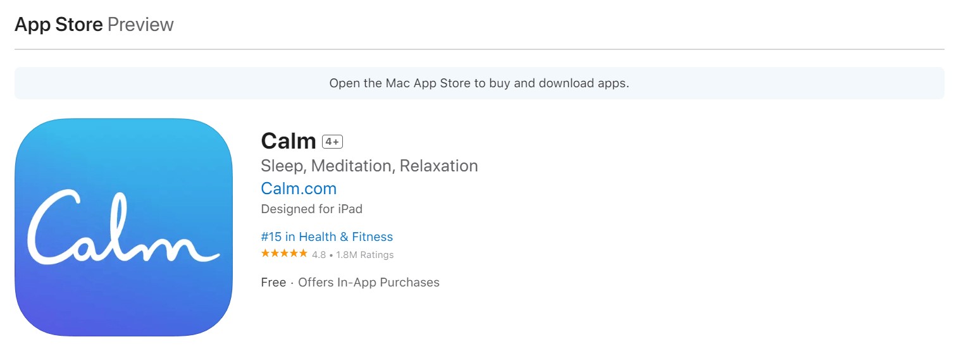This screenshot has width=980, height=363.
Task: Click the middle star of the rating
Action: click(x=284, y=254)
